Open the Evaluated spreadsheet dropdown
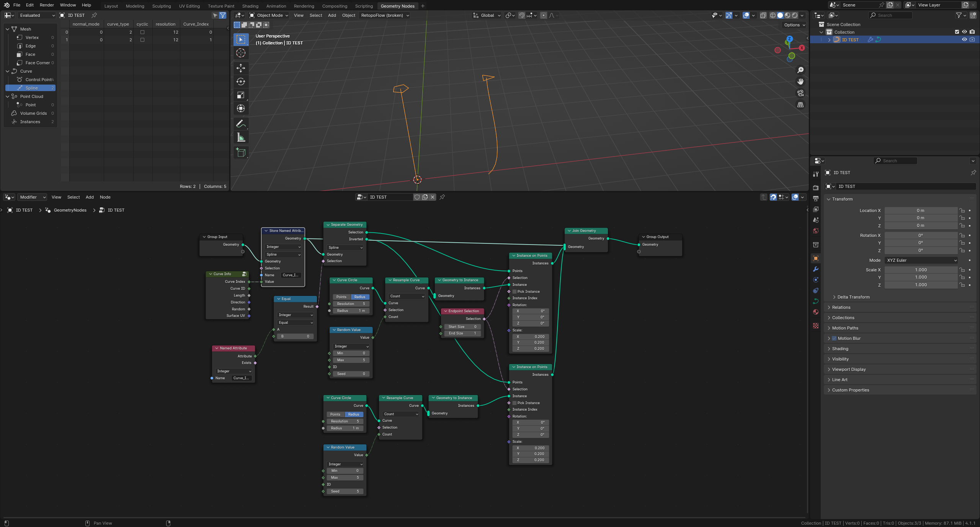Viewport: 980px width, 527px height. tap(37, 15)
